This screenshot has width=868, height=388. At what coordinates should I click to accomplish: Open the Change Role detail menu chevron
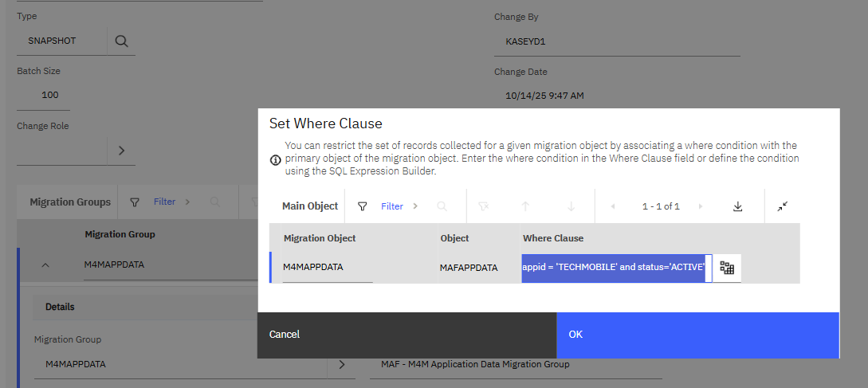121,151
